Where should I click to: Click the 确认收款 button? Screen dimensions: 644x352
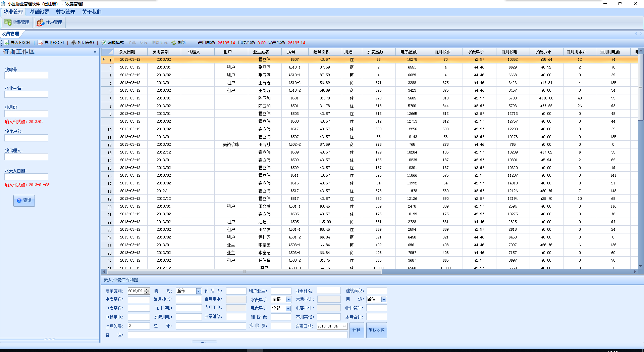tap(376, 330)
